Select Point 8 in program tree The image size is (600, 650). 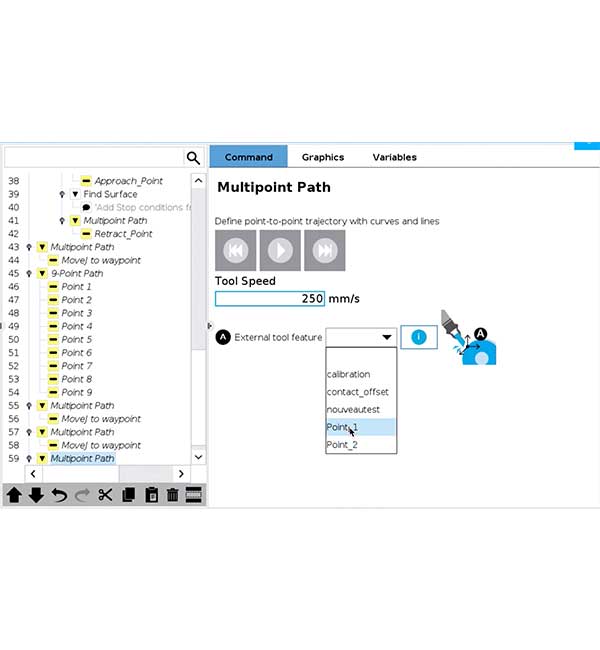(x=76, y=379)
